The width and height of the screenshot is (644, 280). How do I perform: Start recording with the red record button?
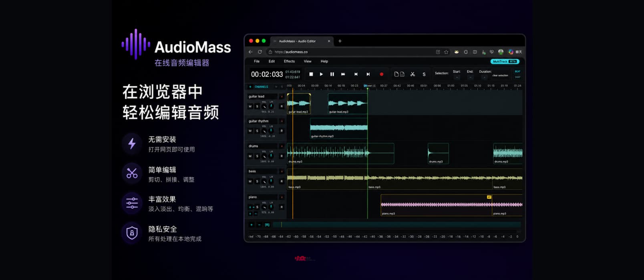(x=381, y=74)
